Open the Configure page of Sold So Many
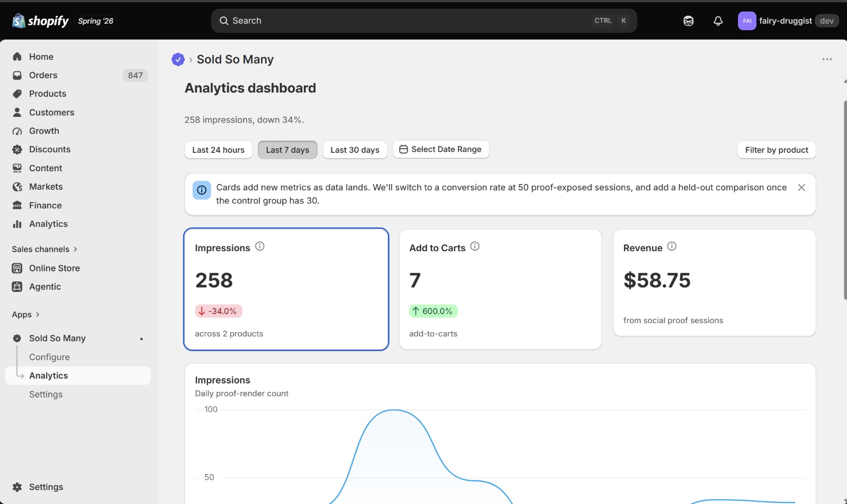The width and height of the screenshot is (847, 504). coord(49,357)
